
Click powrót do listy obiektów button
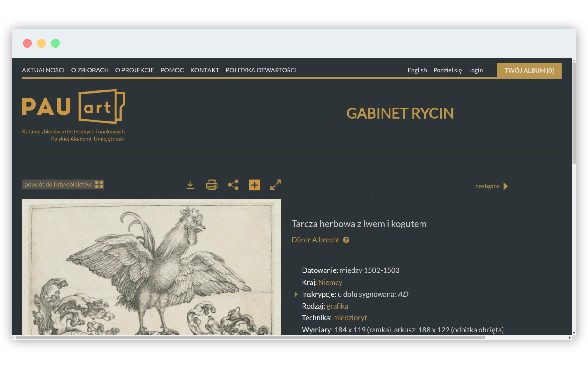(x=63, y=184)
